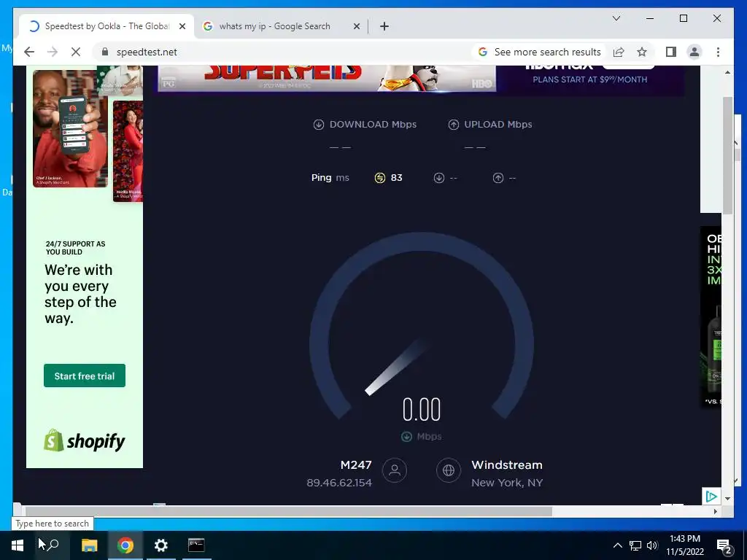Click New York, NY server location
The image size is (747, 560).
pyautogui.click(x=507, y=483)
